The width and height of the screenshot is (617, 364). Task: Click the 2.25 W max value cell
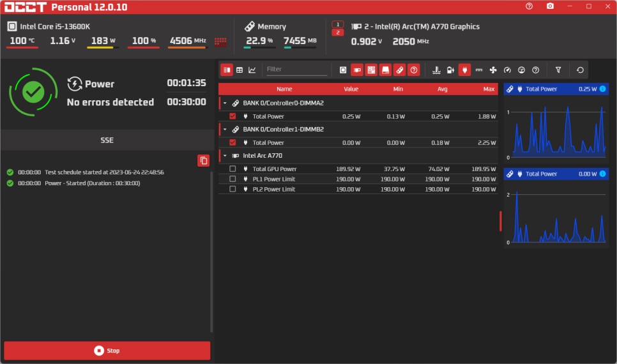coord(487,143)
